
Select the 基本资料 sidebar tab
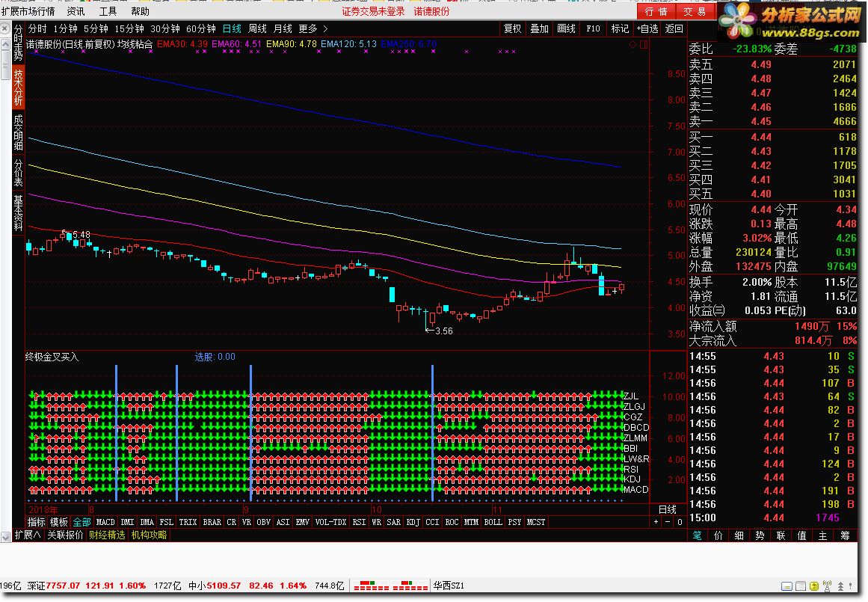[18, 213]
